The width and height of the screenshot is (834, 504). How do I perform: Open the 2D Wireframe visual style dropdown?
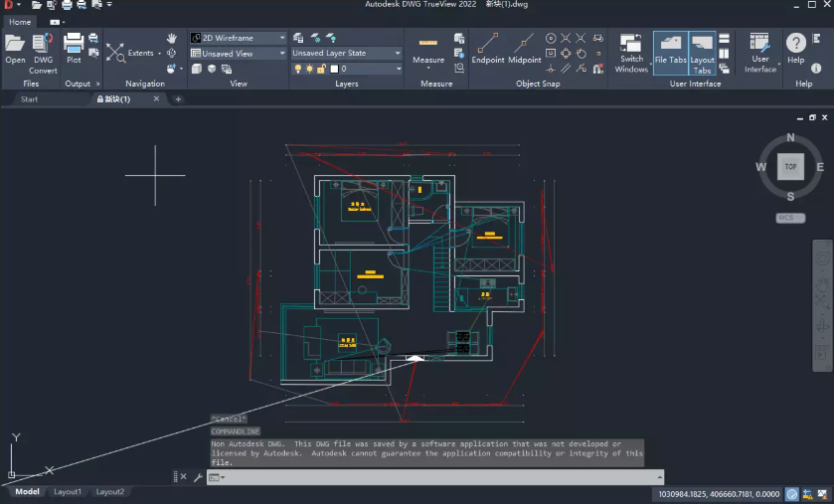[238, 38]
